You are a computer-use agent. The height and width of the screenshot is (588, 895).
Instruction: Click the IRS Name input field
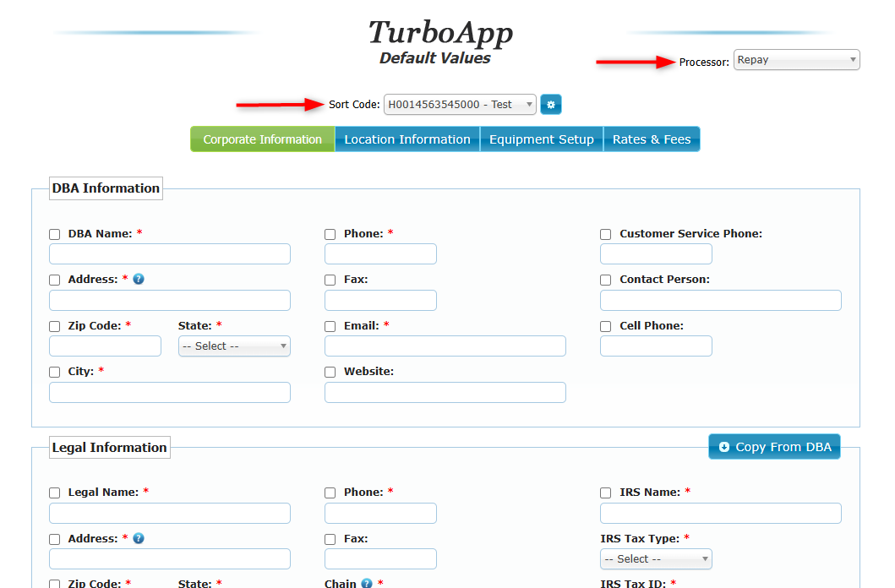pyautogui.click(x=720, y=514)
